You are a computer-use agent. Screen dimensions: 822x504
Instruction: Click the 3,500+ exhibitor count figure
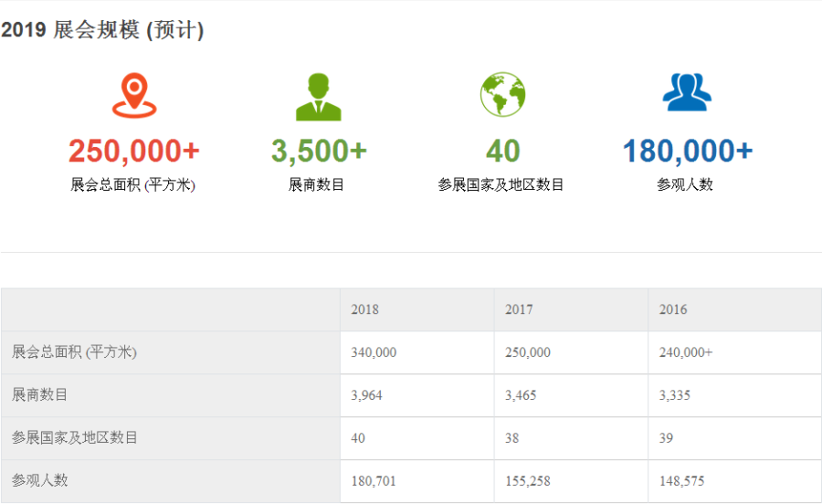[318, 151]
